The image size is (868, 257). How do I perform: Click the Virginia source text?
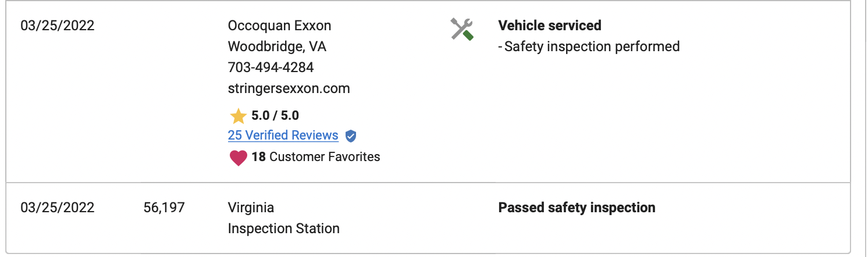(251, 208)
